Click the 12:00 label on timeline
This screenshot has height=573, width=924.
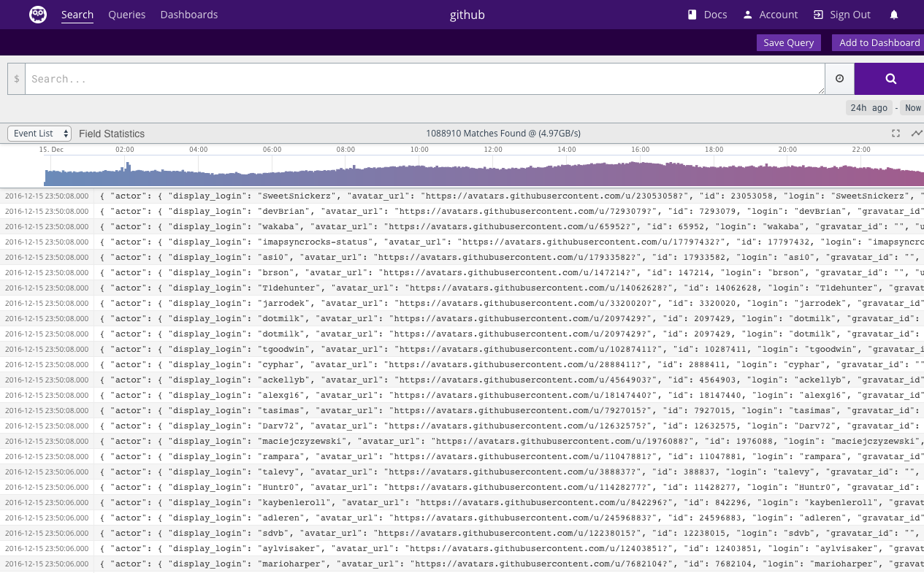[493, 149]
